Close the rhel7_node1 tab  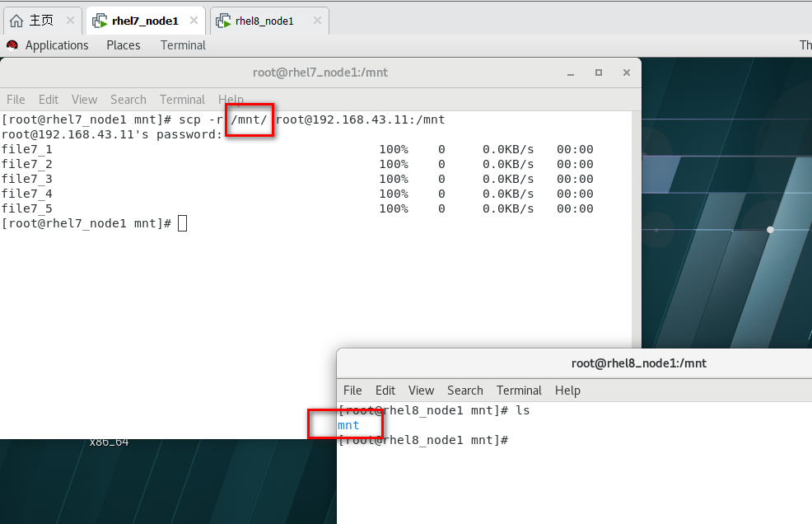tap(194, 21)
